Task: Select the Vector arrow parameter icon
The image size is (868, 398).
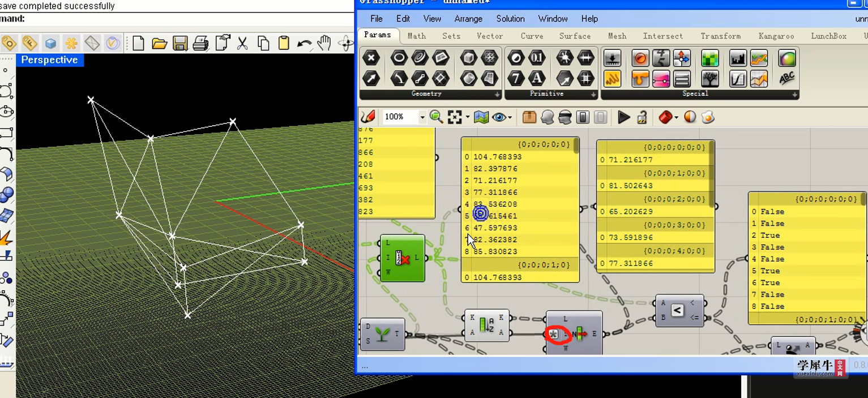Action: [371, 78]
